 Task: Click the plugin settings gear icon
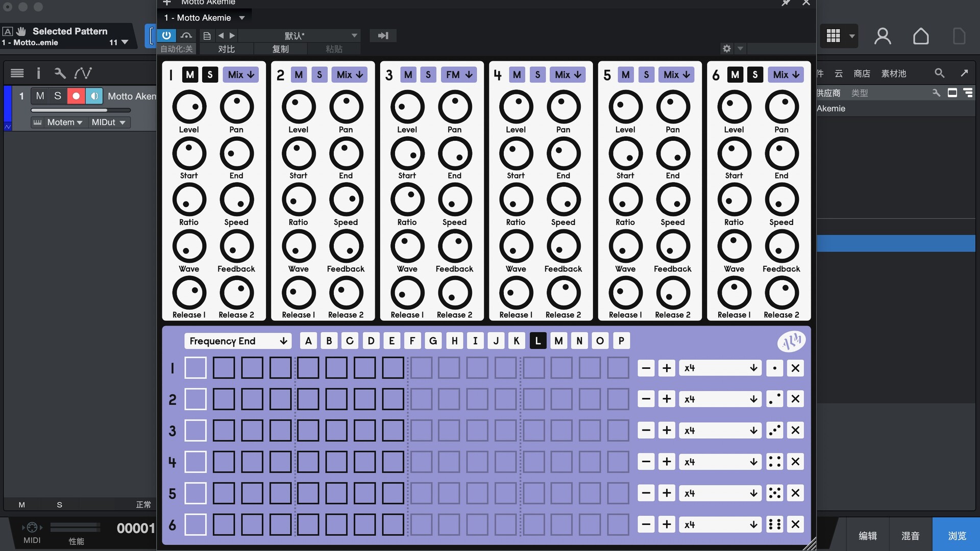726,48
